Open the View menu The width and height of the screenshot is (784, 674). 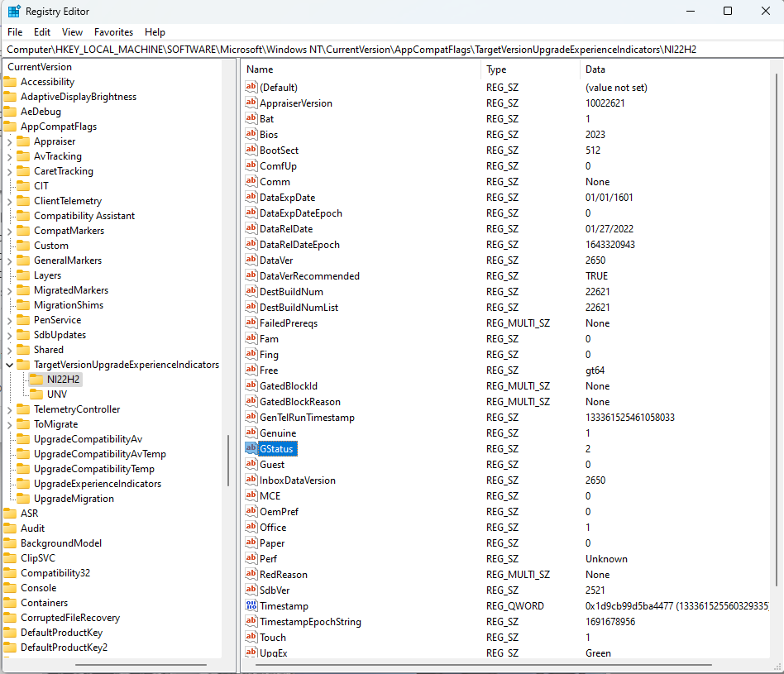point(72,32)
